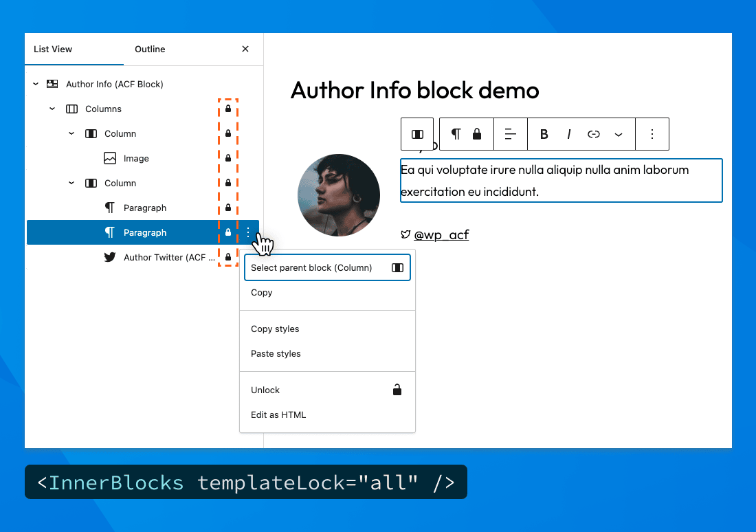Collapse the Author Info (ACF Block) tree
The width and height of the screenshot is (756, 532).
(x=36, y=84)
